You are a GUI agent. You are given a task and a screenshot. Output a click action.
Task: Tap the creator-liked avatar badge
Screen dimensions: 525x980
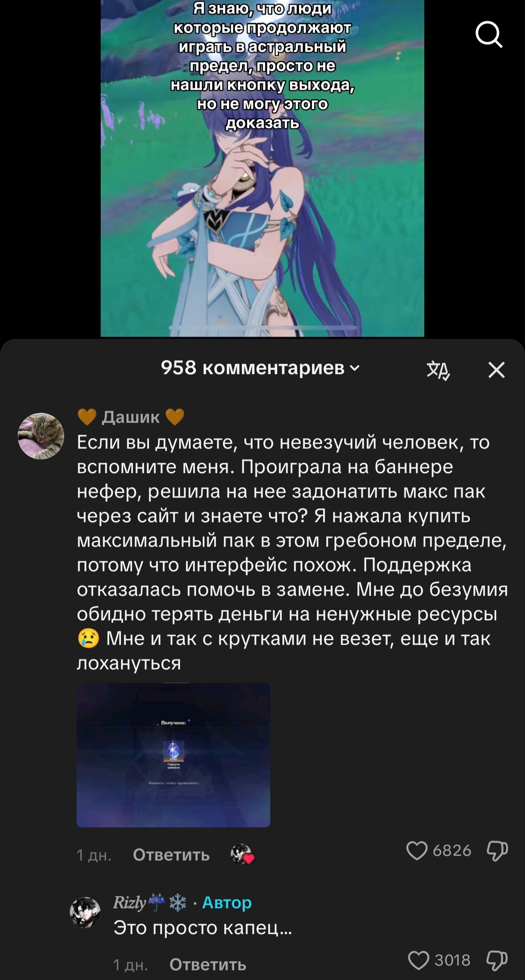tap(242, 854)
